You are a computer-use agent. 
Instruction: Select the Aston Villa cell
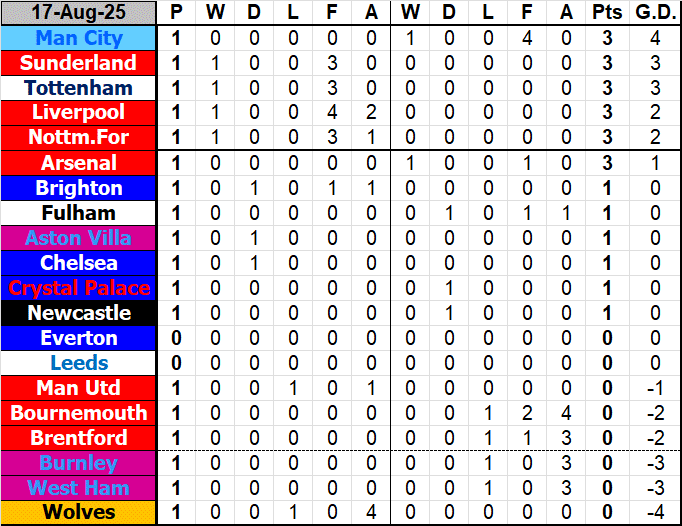79,238
